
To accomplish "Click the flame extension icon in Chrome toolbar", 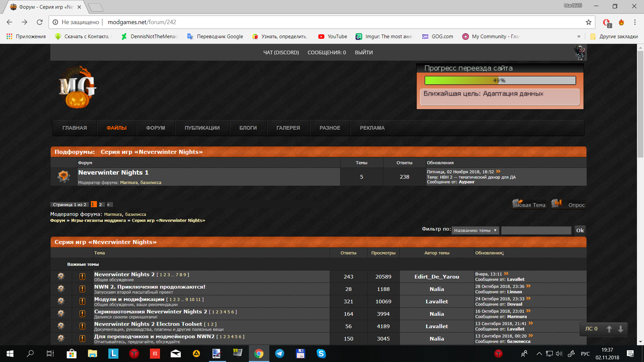I will pyautogui.click(x=621, y=22).
